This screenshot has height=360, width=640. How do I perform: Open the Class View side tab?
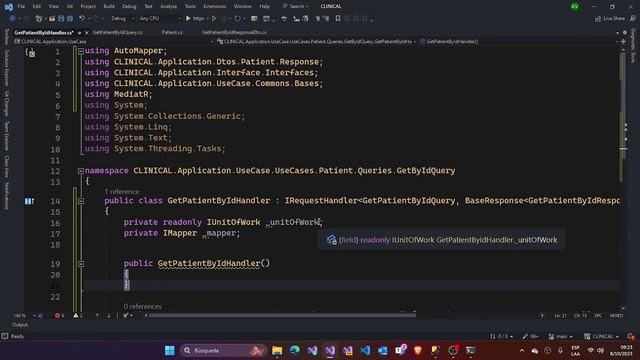click(6, 167)
